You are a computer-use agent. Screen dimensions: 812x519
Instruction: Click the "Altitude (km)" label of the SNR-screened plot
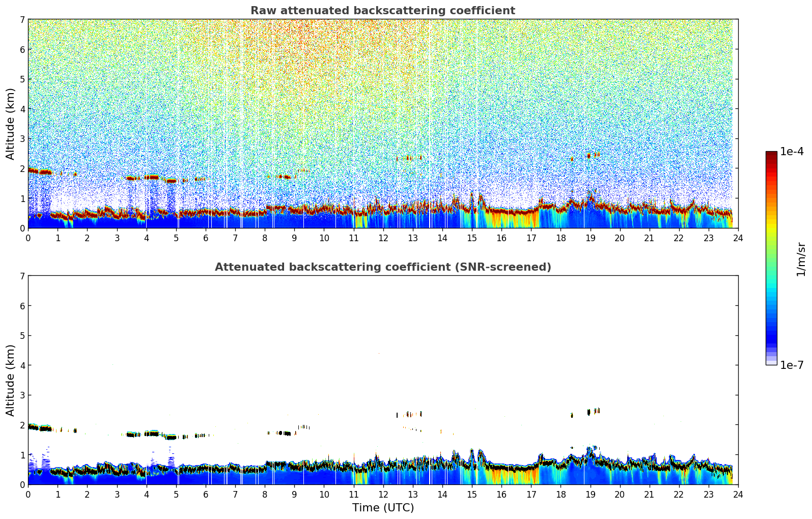(11, 380)
